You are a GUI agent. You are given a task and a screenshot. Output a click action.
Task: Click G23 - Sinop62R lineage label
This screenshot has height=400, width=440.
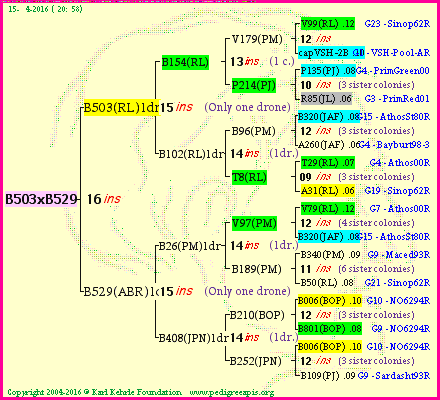click(397, 24)
